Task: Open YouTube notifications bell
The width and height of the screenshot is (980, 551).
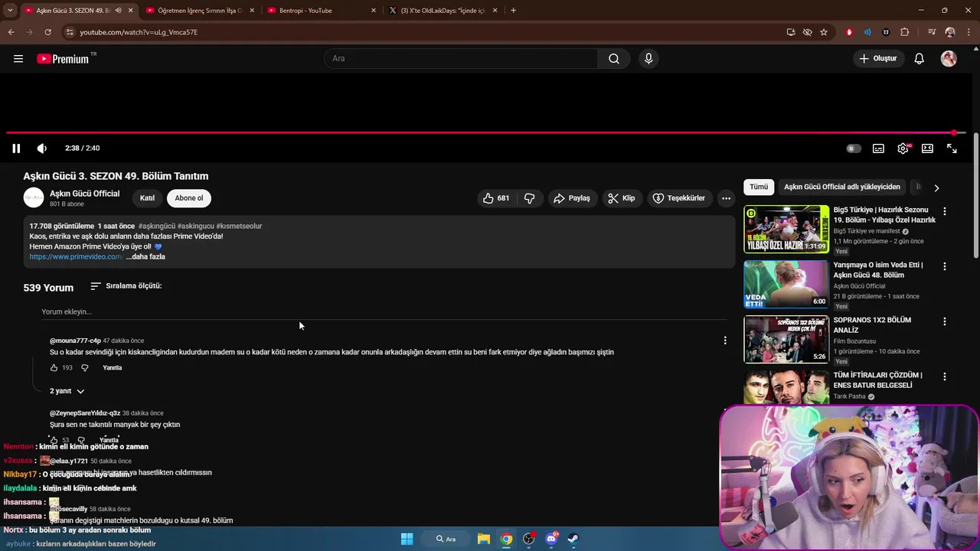Action: pos(920,59)
